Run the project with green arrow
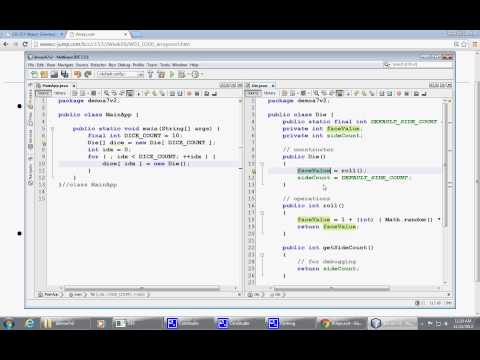 (x=172, y=74)
